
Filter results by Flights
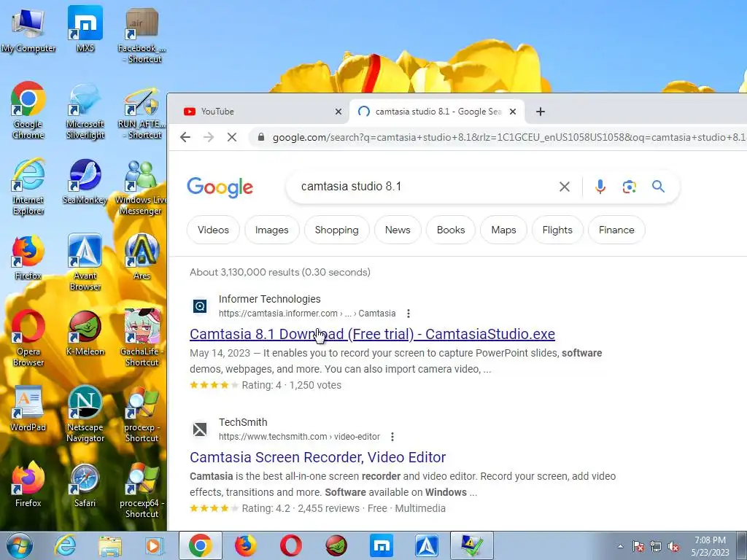pos(557,230)
